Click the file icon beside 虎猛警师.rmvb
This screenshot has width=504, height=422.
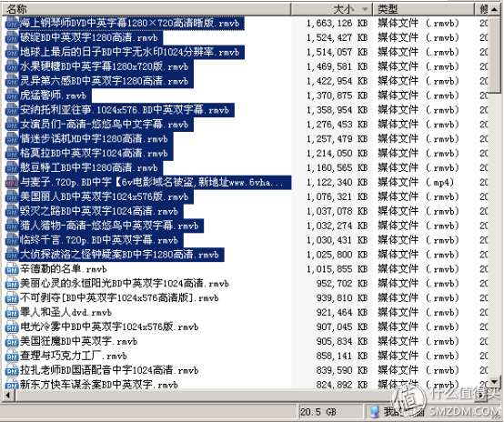(x=12, y=95)
